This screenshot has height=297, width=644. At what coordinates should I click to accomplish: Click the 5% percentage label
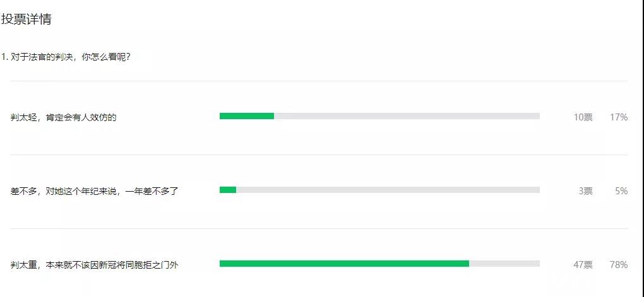click(621, 191)
